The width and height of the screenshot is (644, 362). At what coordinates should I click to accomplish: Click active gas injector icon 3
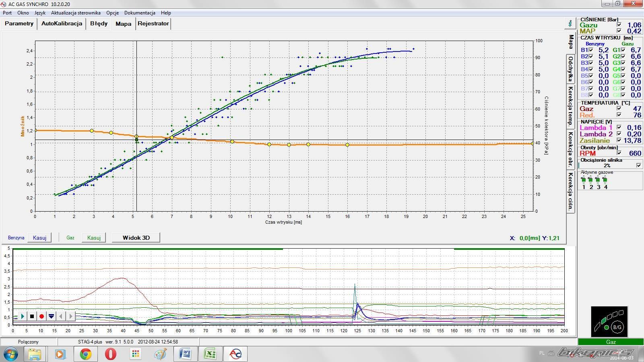[598, 181]
